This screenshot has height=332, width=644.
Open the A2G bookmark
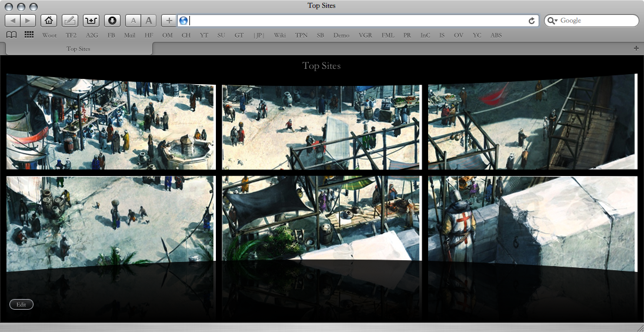point(92,35)
